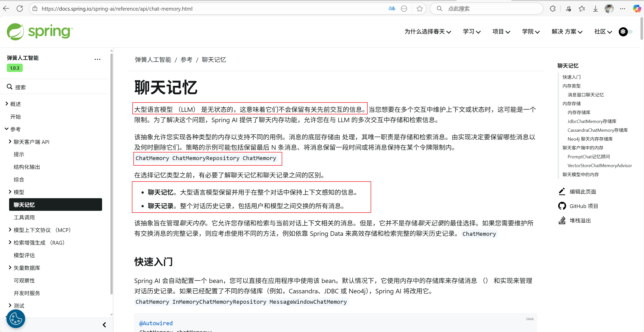This screenshot has height=332, width=644.
Task: Click the translate page icon
Action: (392, 9)
